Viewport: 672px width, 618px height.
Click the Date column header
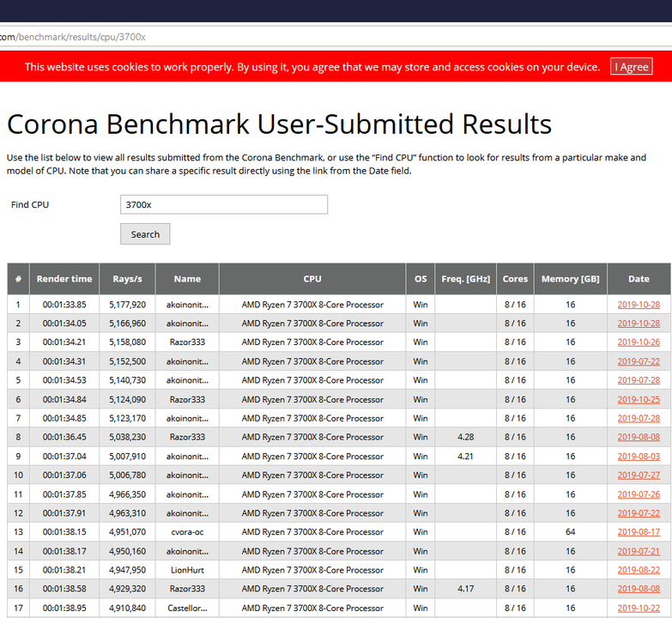[639, 279]
